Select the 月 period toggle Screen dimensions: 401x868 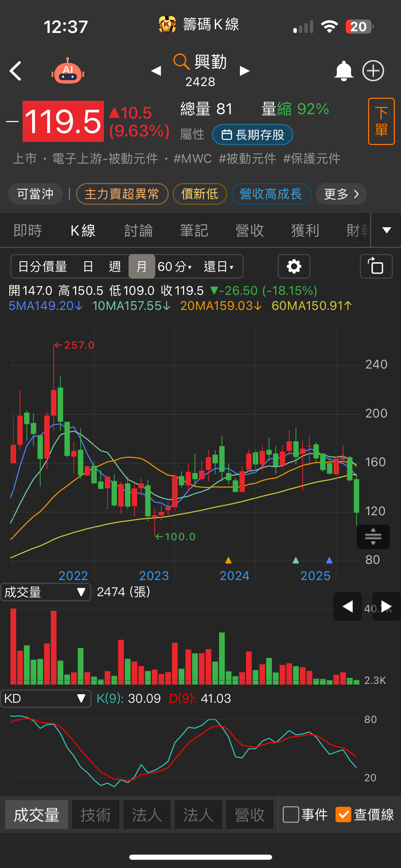(x=142, y=266)
